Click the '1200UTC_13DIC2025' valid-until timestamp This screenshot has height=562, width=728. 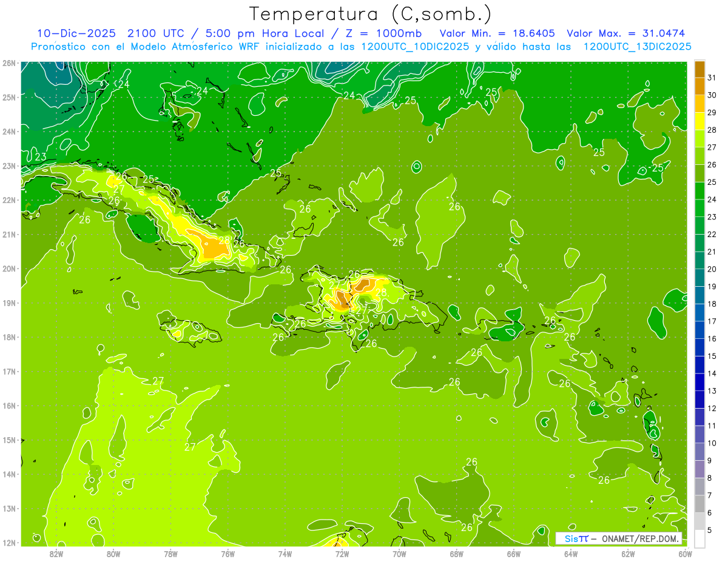point(637,46)
